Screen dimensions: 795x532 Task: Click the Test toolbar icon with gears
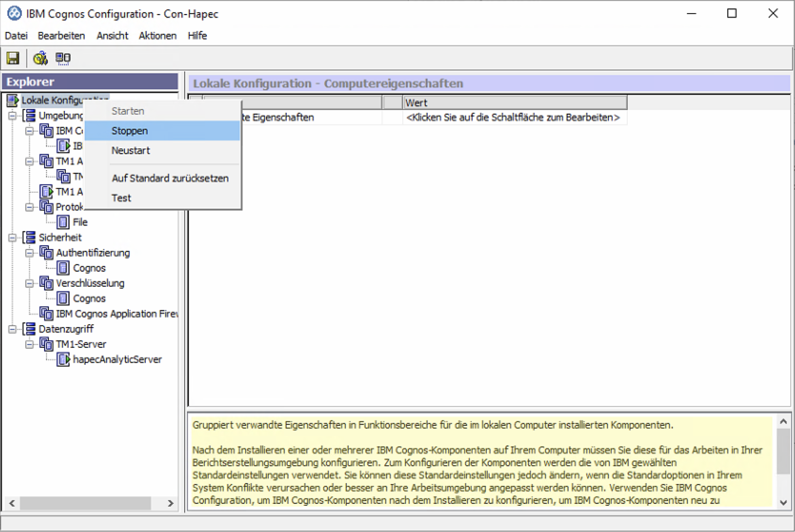[x=40, y=58]
